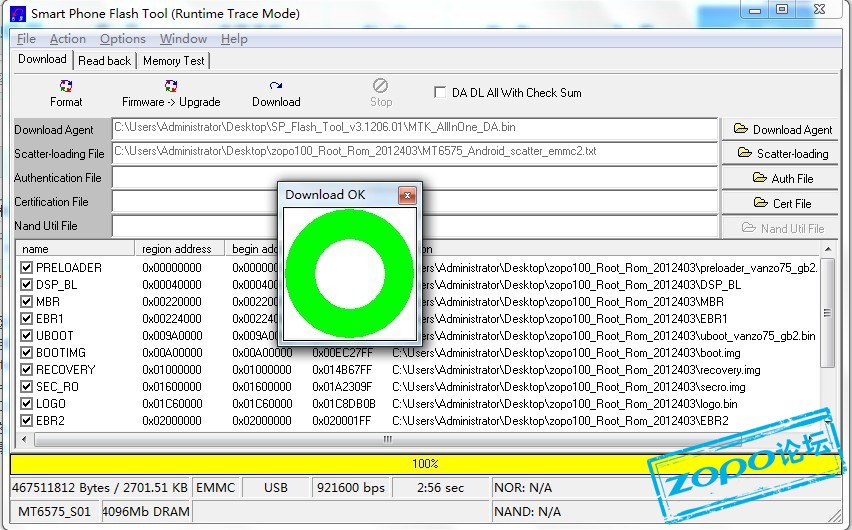Start flashing with the Download icon
This screenshot has width=852, height=530.
tap(276, 93)
